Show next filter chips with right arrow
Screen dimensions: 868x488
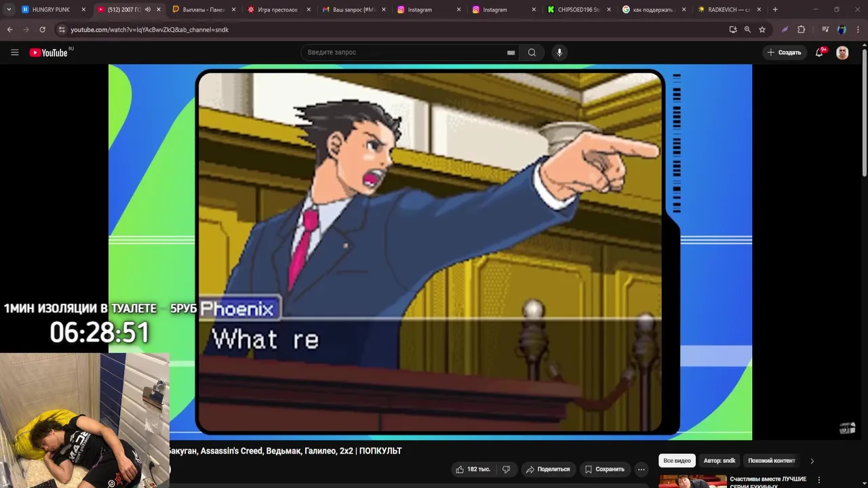pyautogui.click(x=812, y=461)
